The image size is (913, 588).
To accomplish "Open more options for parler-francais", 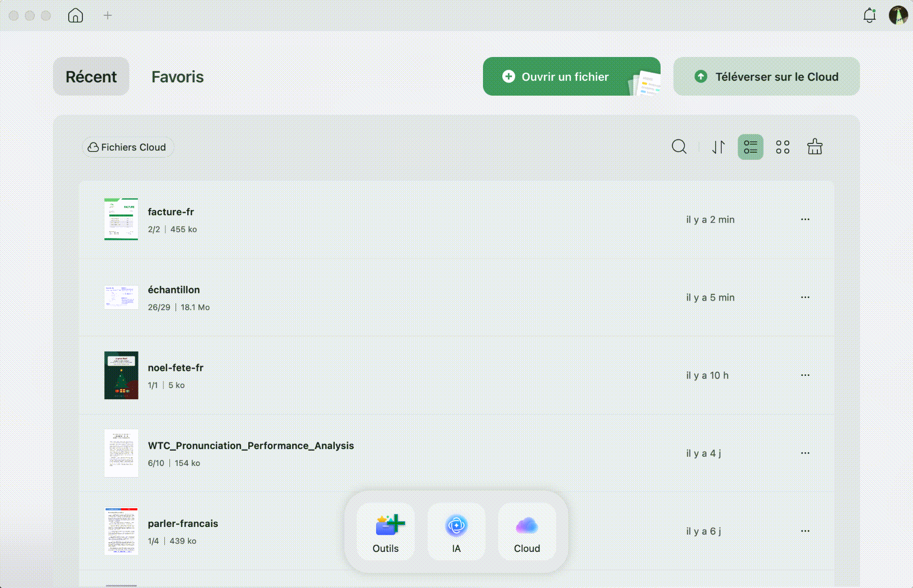I will pos(805,531).
